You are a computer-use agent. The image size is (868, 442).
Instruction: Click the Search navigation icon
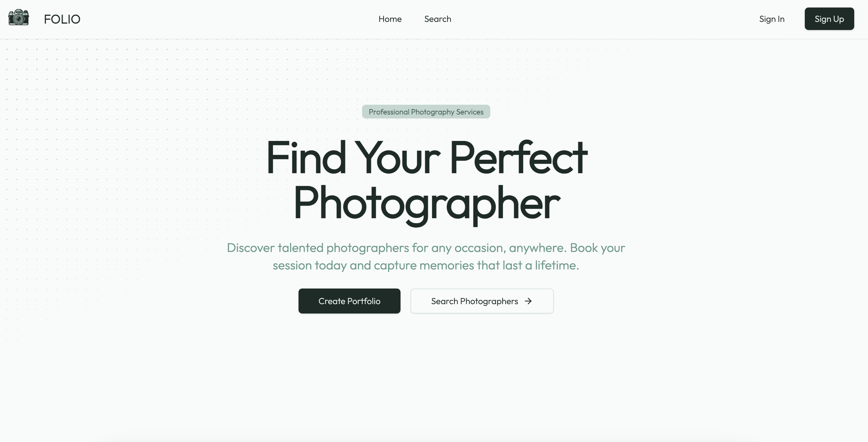click(437, 19)
